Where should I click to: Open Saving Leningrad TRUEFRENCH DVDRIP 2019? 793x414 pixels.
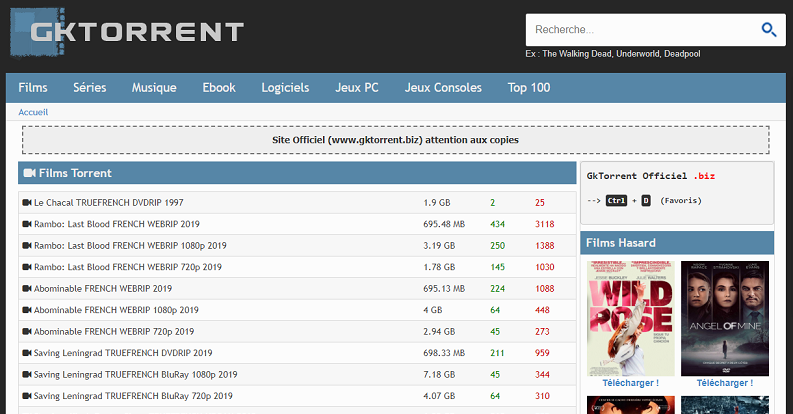pos(123,353)
